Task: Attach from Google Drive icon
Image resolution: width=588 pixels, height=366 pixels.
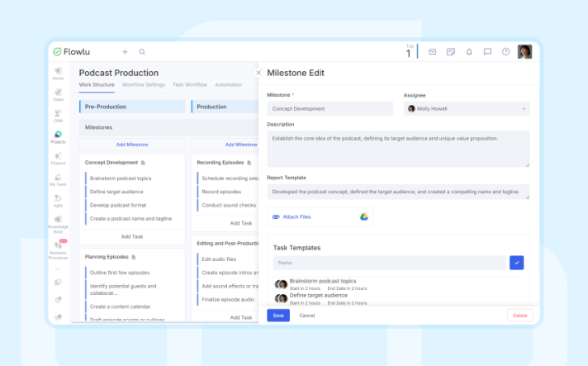Action: coord(363,216)
